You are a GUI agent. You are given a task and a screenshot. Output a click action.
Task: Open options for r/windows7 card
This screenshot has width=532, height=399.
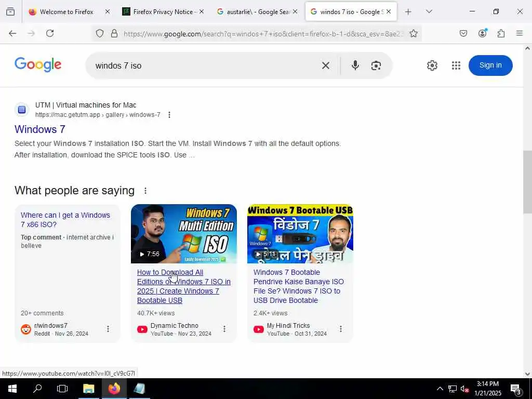108,329
